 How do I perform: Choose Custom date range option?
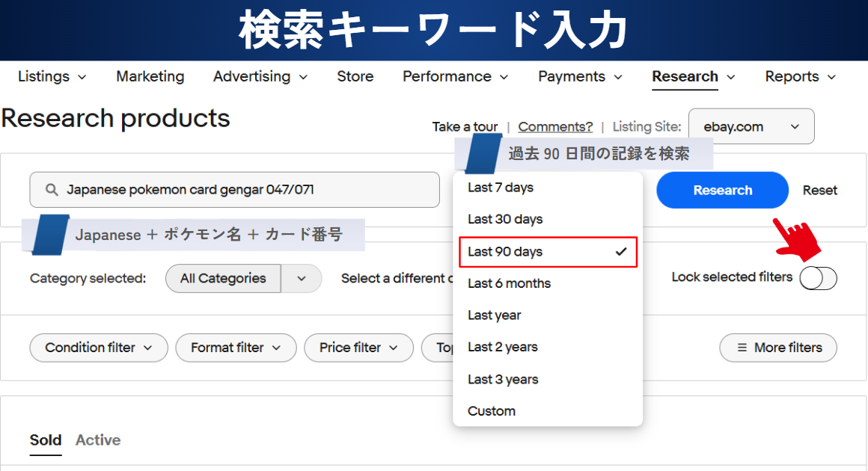tap(492, 411)
